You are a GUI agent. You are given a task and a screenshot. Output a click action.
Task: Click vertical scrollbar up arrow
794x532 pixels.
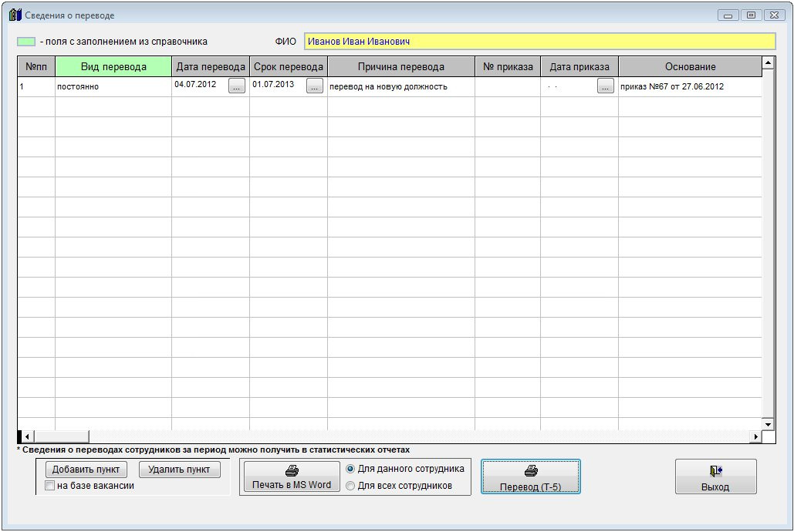point(769,62)
